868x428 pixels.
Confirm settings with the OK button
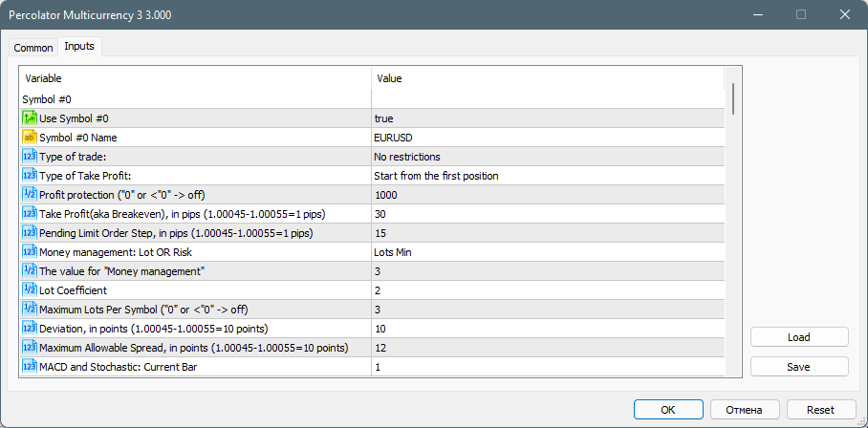668,410
